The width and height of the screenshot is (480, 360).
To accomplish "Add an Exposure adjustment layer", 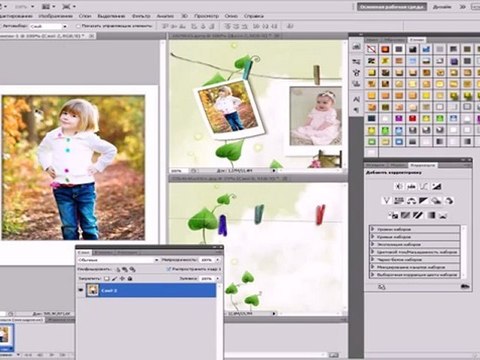I will (x=437, y=186).
